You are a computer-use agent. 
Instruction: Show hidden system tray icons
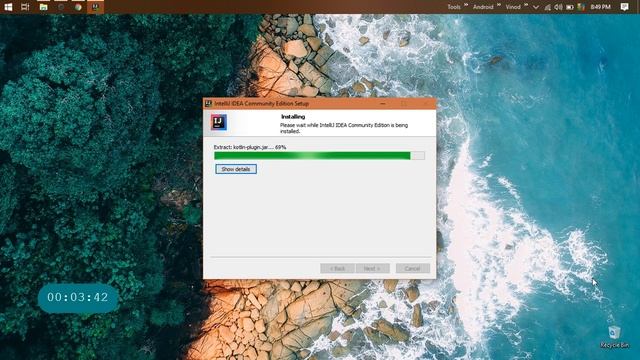click(536, 7)
